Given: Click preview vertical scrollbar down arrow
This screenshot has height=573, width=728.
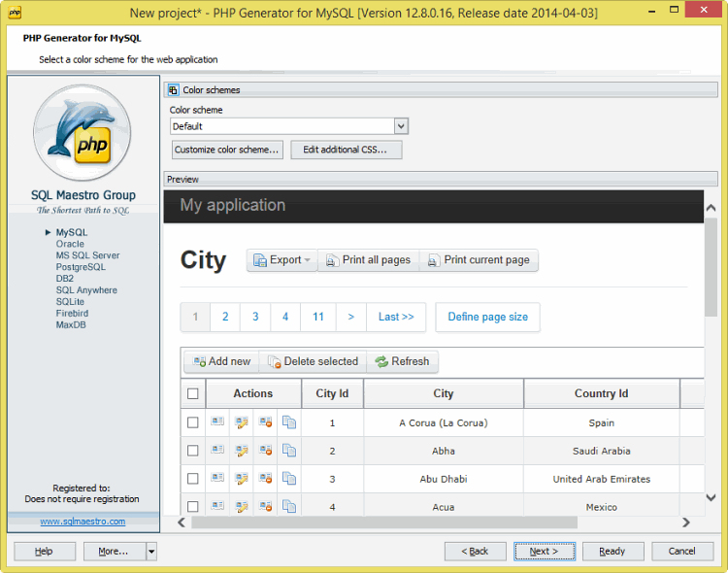Looking at the screenshot, I should click(711, 497).
